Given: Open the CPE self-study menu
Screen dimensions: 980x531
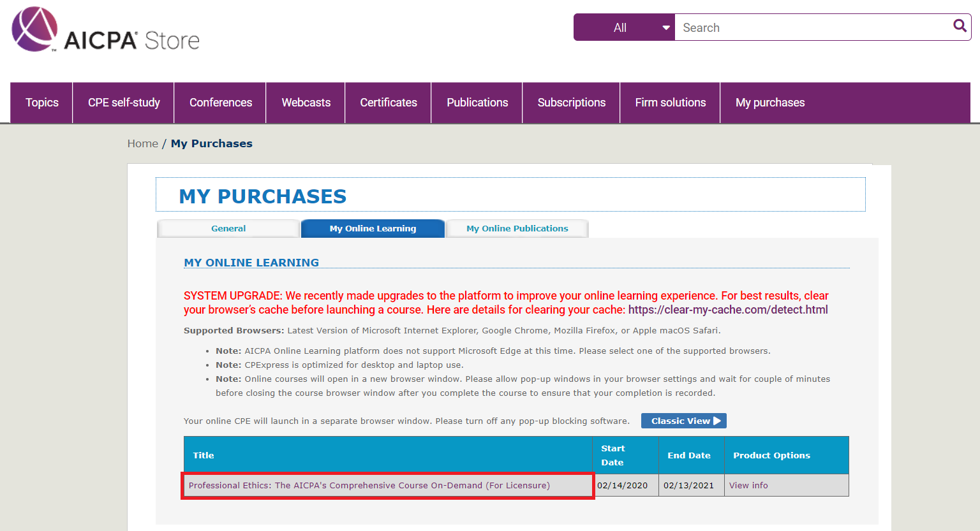Looking at the screenshot, I should 124,103.
